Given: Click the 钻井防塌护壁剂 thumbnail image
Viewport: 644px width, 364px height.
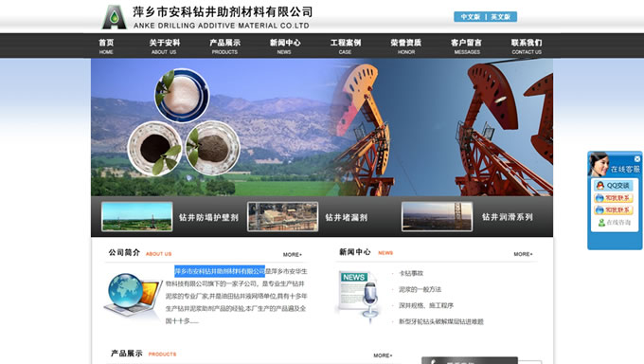Looking at the screenshot, I should point(136,216).
